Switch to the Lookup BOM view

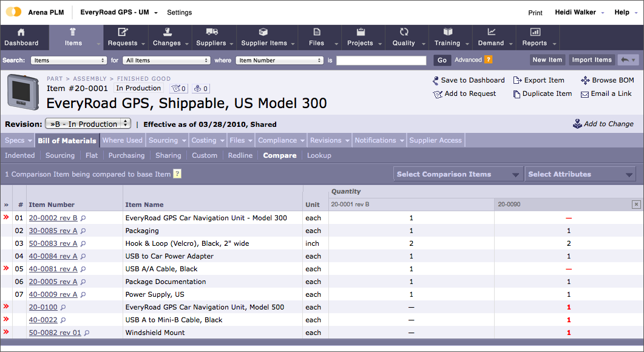pos(319,155)
